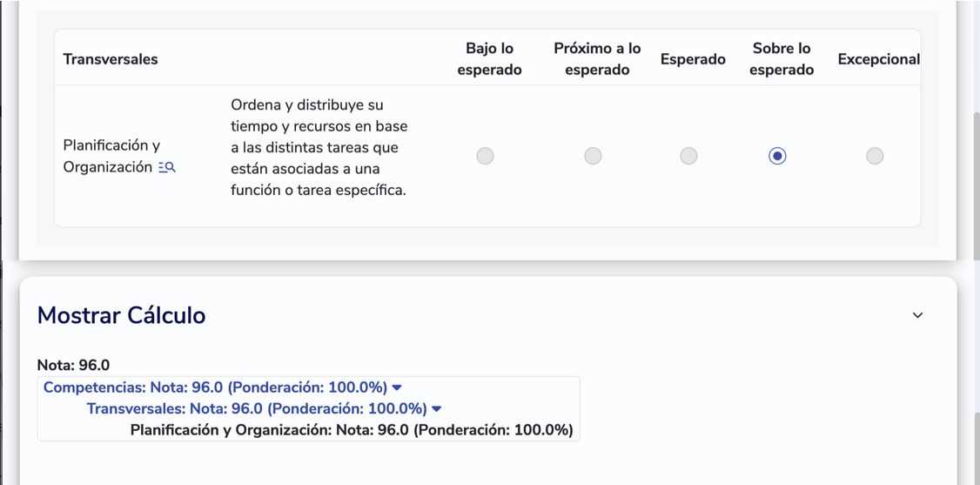This screenshot has width=980, height=485.
Task: Toggle the triangle arrow after Competencias line
Action: (x=397, y=387)
